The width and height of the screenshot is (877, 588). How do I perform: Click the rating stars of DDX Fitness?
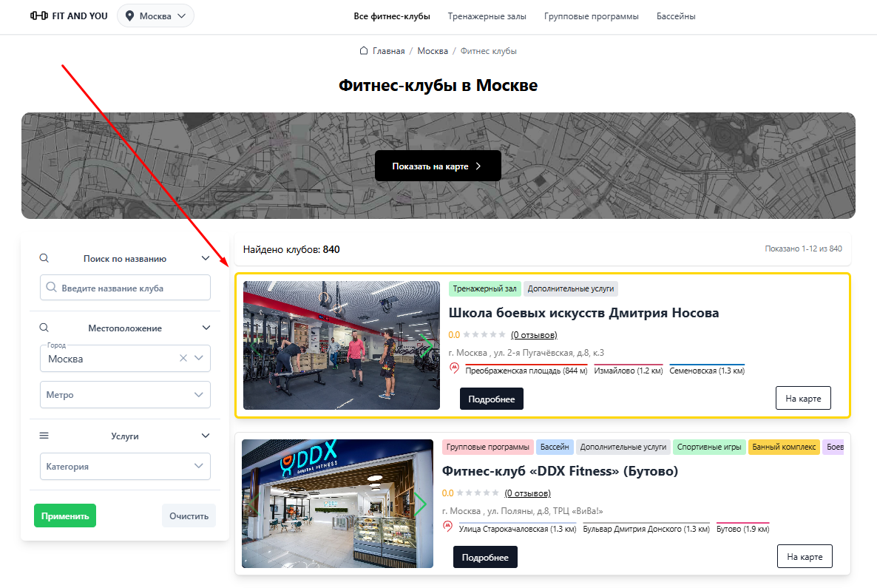478,493
